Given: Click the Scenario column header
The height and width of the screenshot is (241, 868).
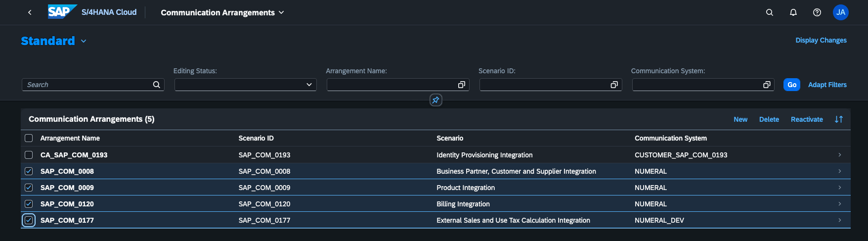Looking at the screenshot, I should [450, 138].
